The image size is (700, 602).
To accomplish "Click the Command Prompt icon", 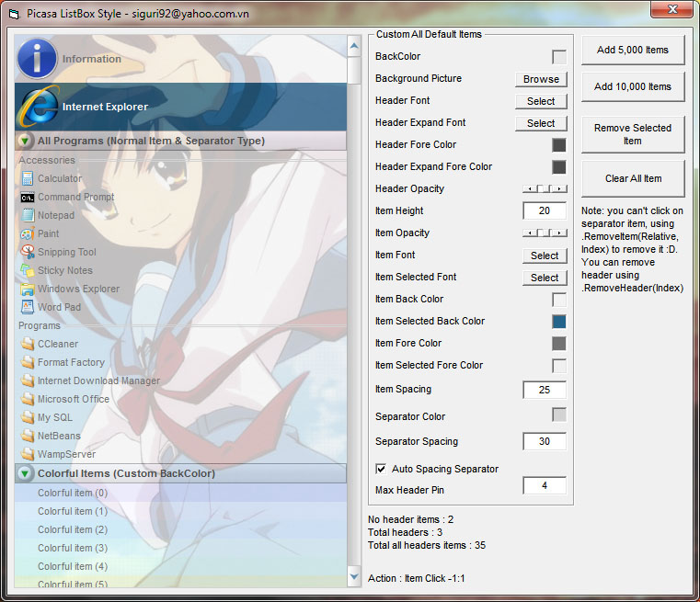I will 28,197.
